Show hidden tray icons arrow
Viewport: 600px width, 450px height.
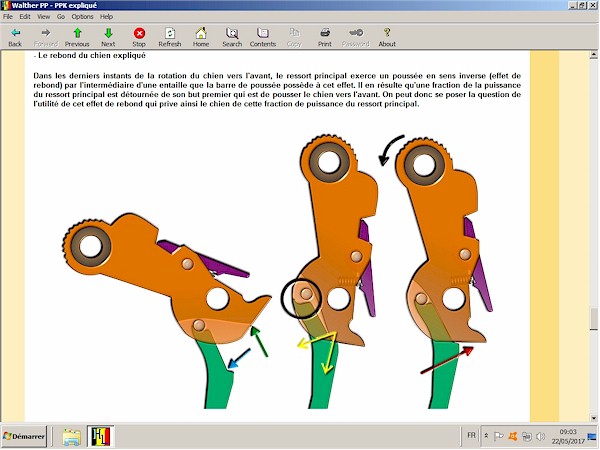coord(486,436)
